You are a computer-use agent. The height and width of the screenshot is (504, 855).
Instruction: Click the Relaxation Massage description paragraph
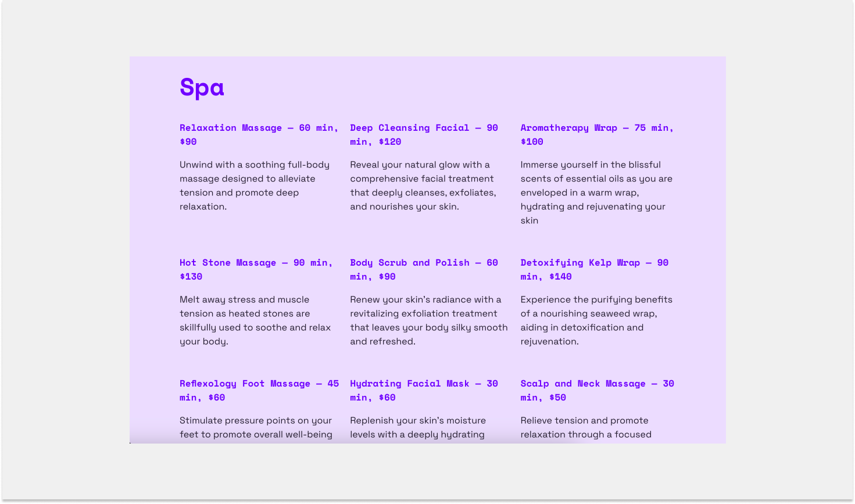pos(255,185)
